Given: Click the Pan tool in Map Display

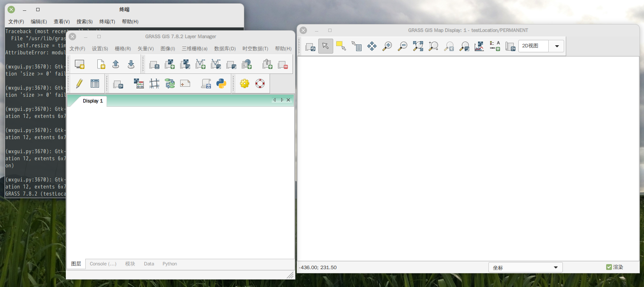Looking at the screenshot, I should pyautogui.click(x=372, y=46).
